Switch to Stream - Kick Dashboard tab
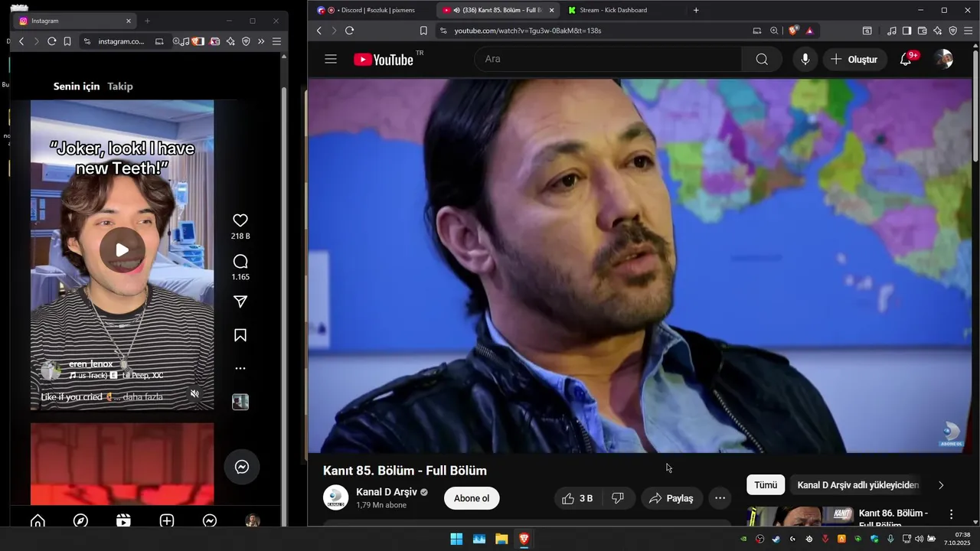The width and height of the screenshot is (980, 551). [x=612, y=10]
